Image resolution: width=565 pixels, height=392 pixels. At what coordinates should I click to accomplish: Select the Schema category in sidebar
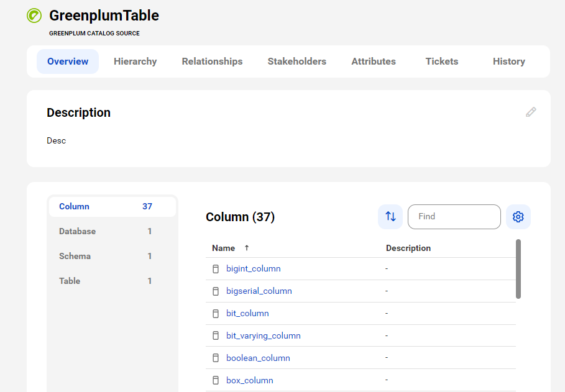click(x=113, y=256)
